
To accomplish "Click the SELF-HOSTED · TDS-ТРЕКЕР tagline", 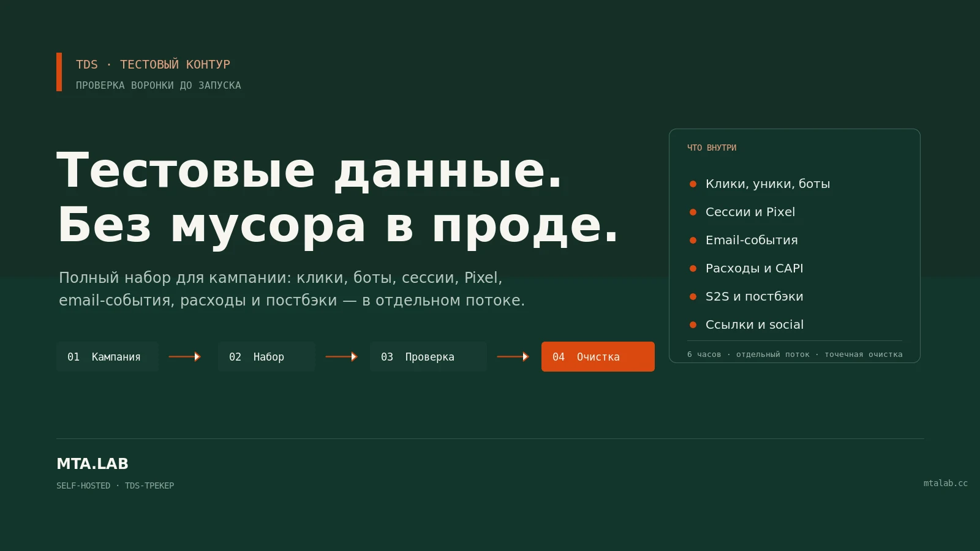I will click(x=115, y=485).
